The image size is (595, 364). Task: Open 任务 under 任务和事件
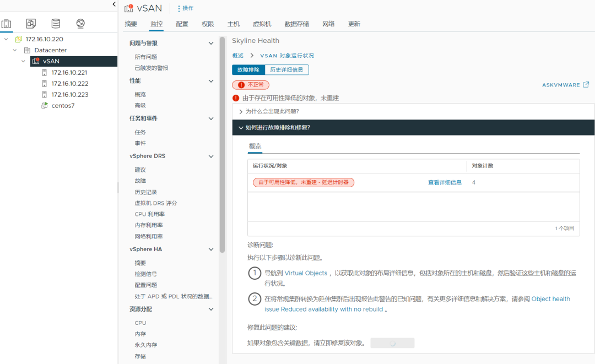click(x=140, y=132)
